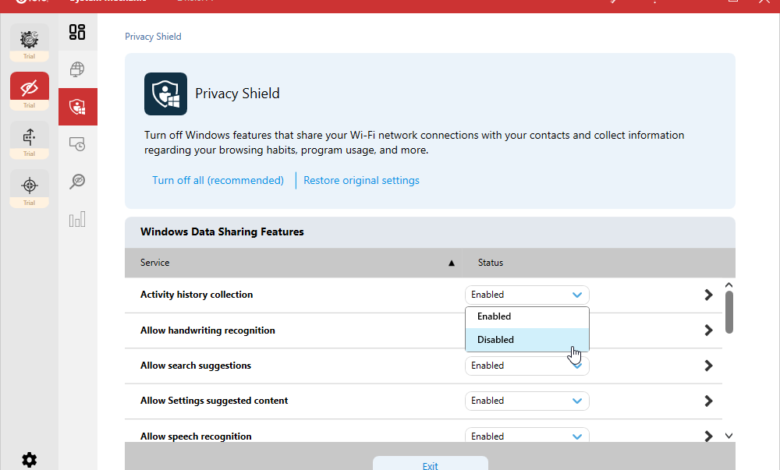Open the dashboard grid icon
Screen dimensions: 780x470
click(x=77, y=32)
